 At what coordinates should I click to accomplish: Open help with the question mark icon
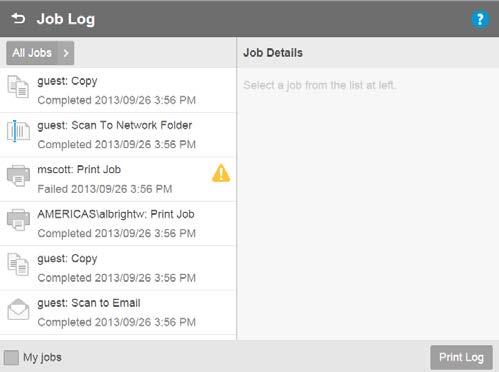(480, 20)
